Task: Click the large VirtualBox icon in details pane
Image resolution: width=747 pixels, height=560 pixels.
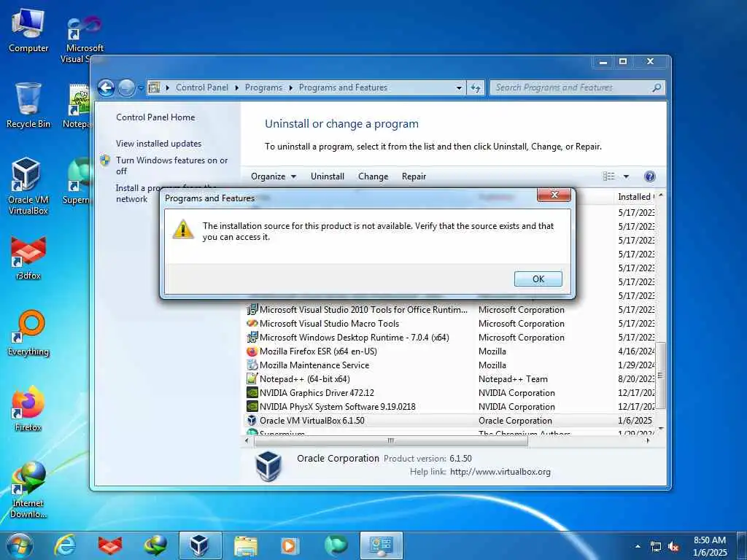Action: click(x=268, y=466)
